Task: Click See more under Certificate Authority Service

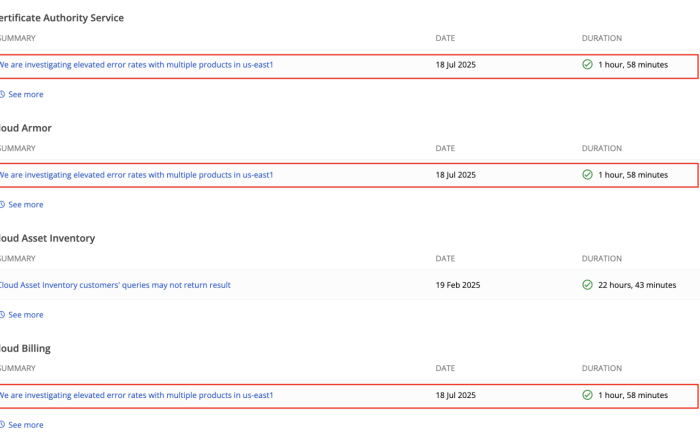Action: tap(25, 94)
